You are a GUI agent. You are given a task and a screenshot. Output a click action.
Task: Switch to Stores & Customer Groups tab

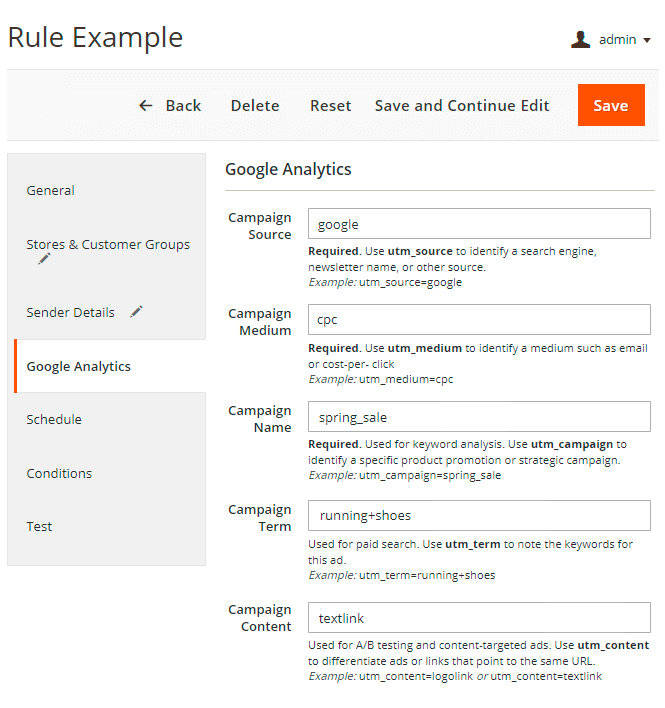tap(107, 244)
